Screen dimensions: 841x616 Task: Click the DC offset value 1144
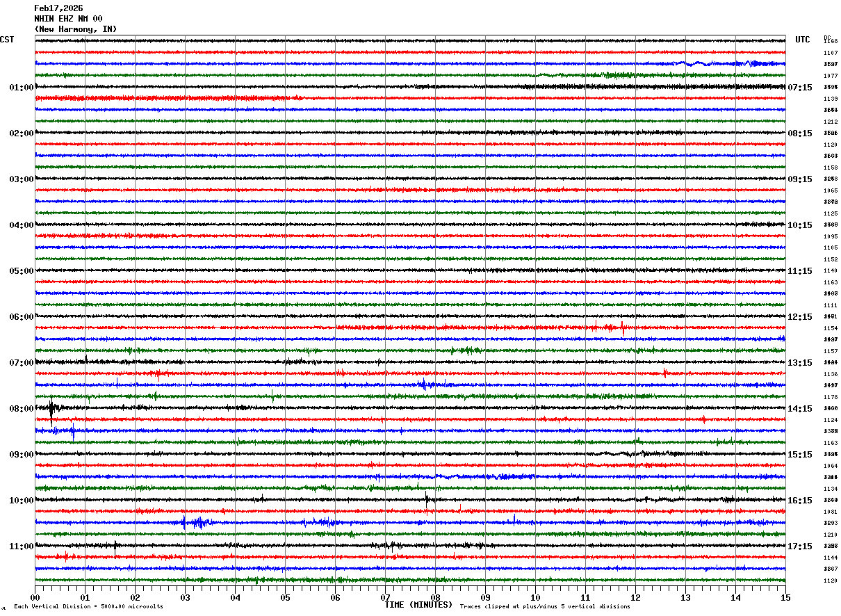(831, 558)
